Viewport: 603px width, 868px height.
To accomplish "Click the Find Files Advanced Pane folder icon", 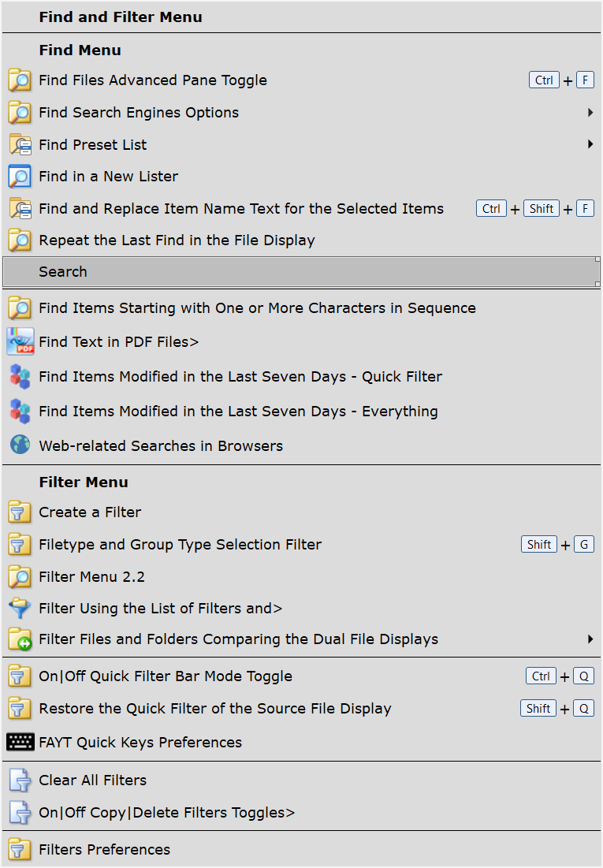I will [20, 80].
